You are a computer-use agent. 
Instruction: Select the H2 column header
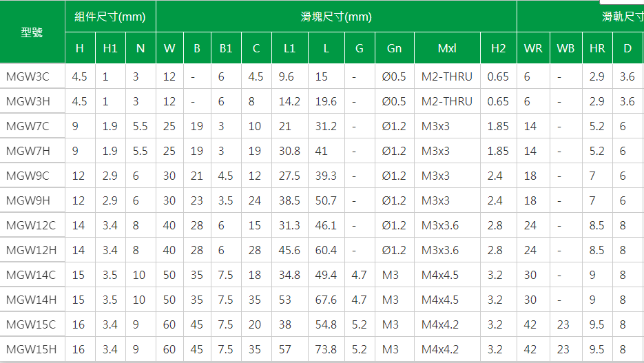tap(499, 48)
